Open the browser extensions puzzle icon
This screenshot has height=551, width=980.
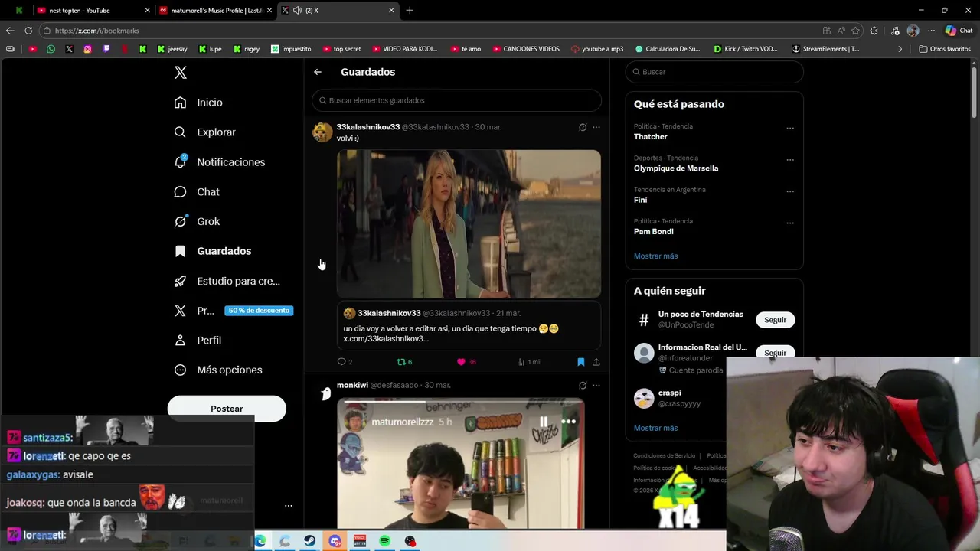874,31
